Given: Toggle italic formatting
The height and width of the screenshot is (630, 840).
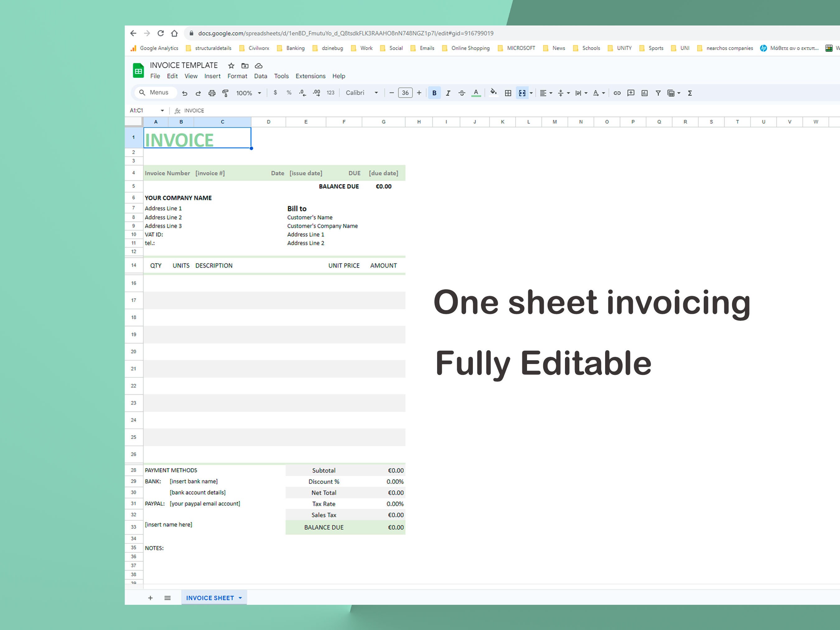Looking at the screenshot, I should [x=448, y=93].
